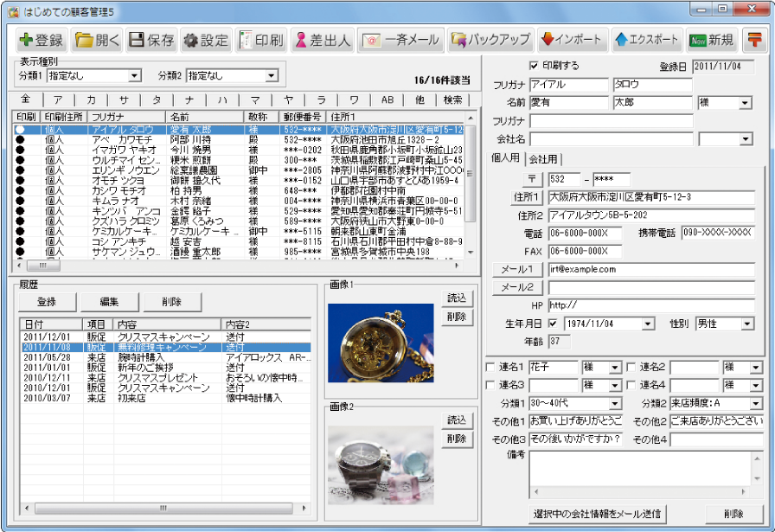Open settings with the 設定 gear icon
The width and height of the screenshot is (775, 532).
coord(206,40)
